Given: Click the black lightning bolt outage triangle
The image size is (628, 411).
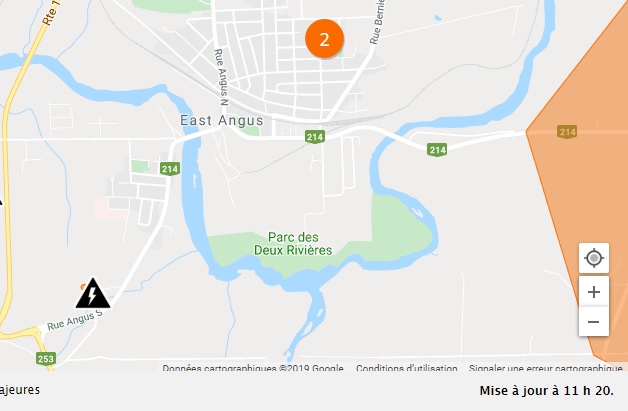Looking at the screenshot, I should point(93,294).
